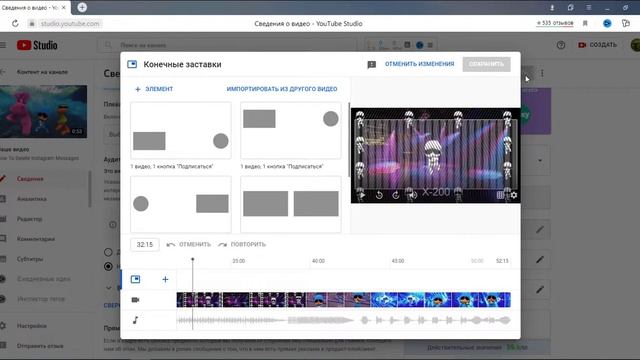Undo last end screen edit
This screenshot has height=360, width=640.
coord(189,244)
